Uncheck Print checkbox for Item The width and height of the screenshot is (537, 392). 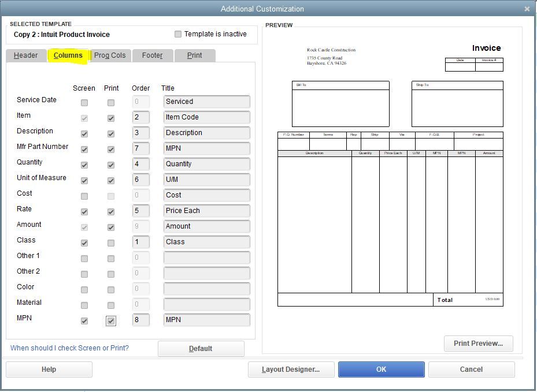[111, 118]
